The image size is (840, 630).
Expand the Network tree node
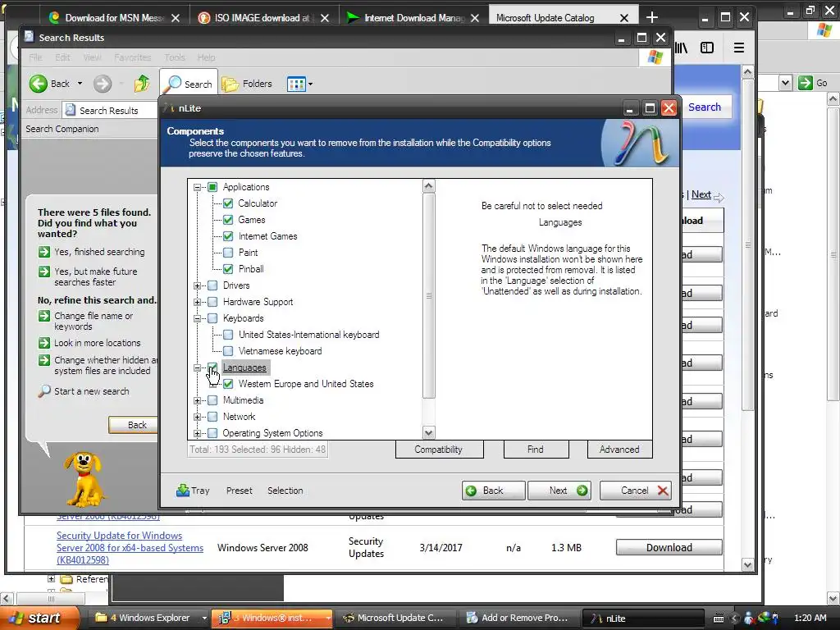click(x=197, y=417)
